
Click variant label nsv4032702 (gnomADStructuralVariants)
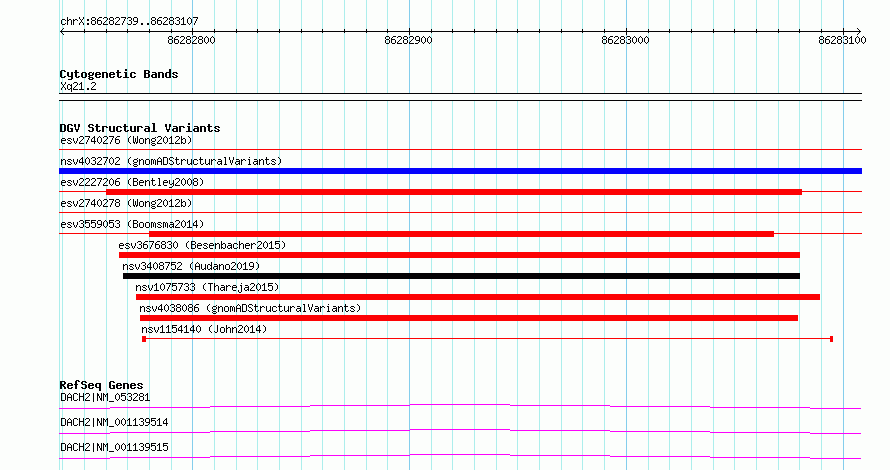(x=171, y=161)
